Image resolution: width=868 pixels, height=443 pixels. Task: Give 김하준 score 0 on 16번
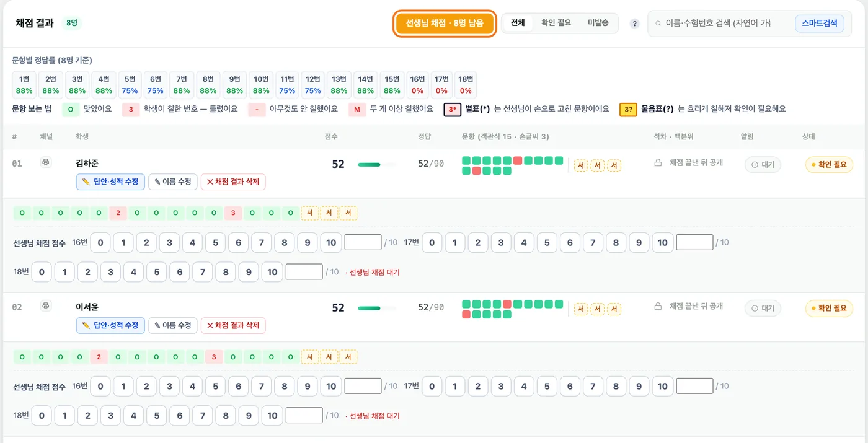(100, 242)
